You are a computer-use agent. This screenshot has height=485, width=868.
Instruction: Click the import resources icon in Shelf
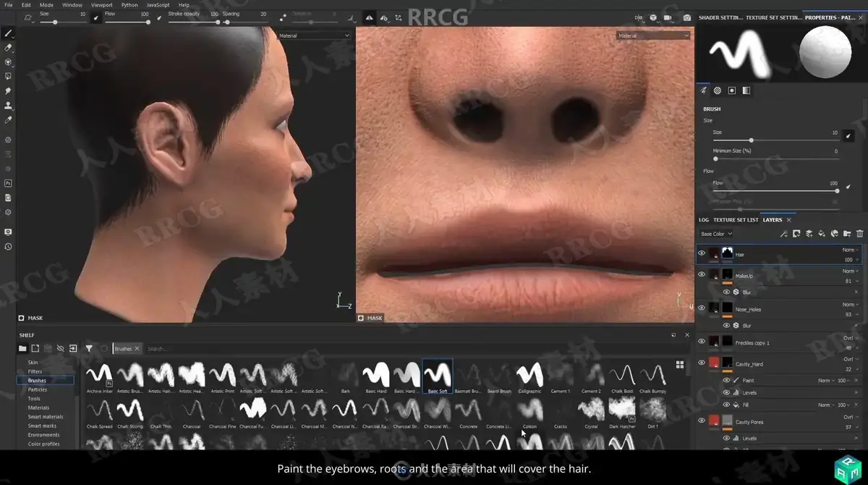pos(73,348)
